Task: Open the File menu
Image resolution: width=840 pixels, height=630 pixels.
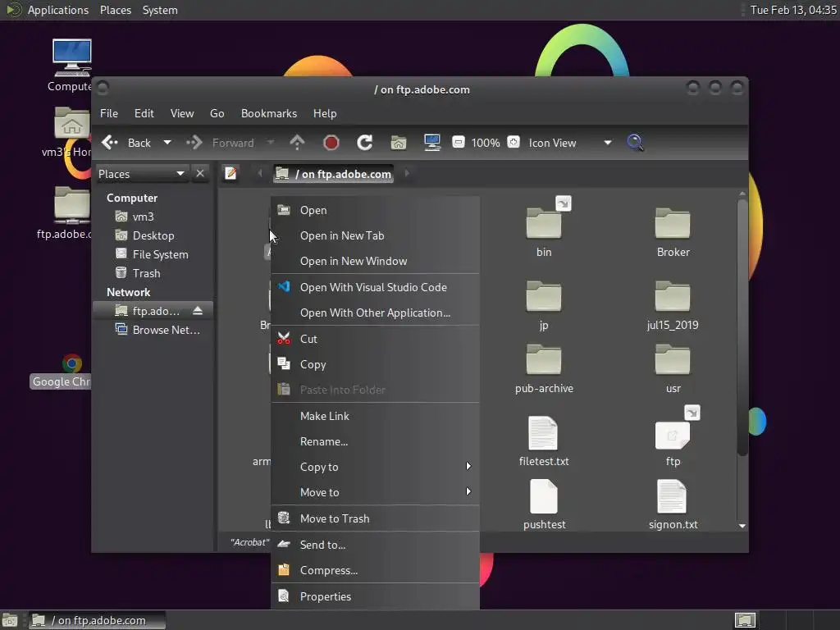Action: (109, 113)
